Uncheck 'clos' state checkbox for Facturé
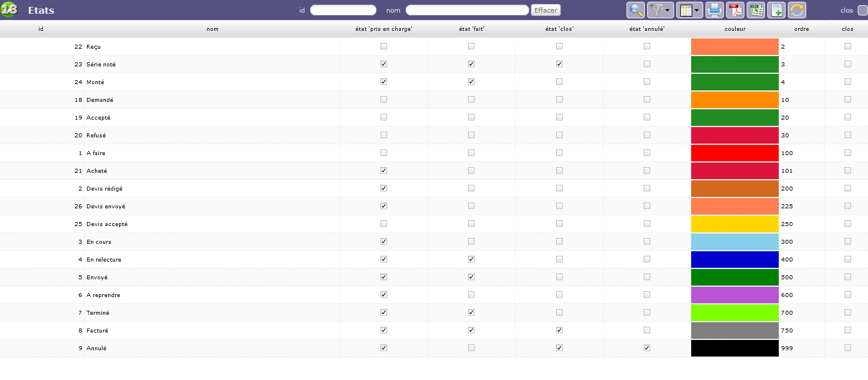 click(x=559, y=330)
